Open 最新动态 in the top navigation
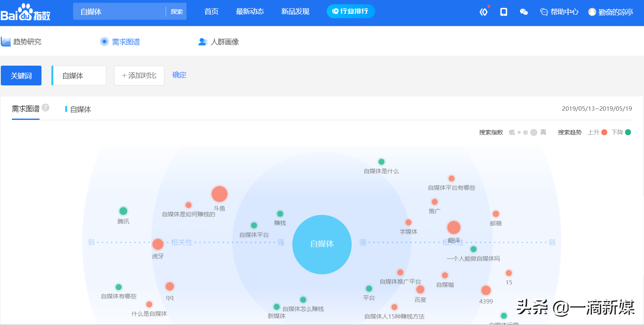The width and height of the screenshot is (644, 325). [250, 11]
